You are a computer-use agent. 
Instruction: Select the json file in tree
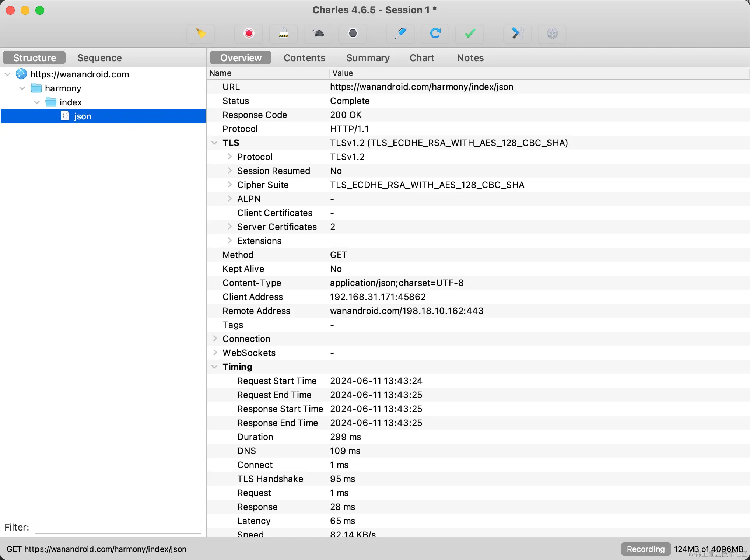(x=83, y=116)
